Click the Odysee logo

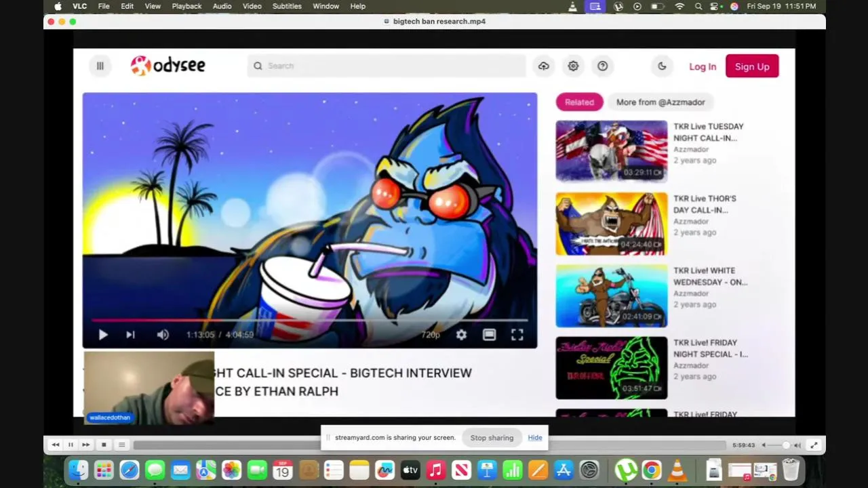point(168,66)
